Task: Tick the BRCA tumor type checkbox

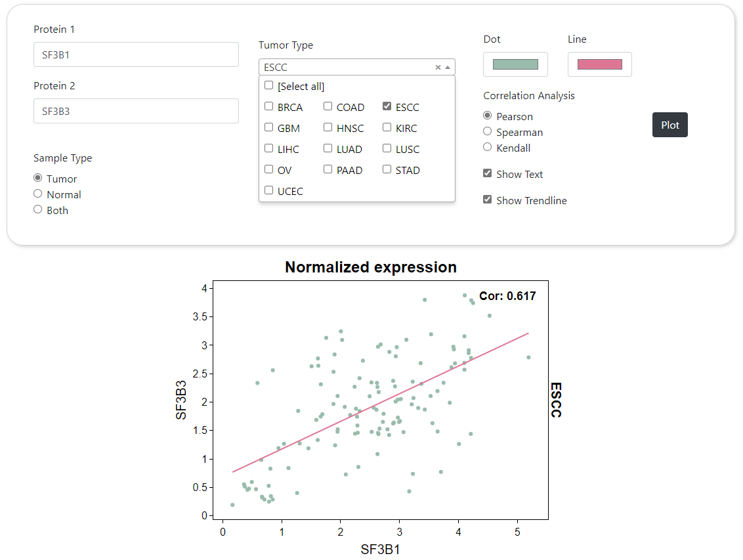Action: tap(269, 106)
